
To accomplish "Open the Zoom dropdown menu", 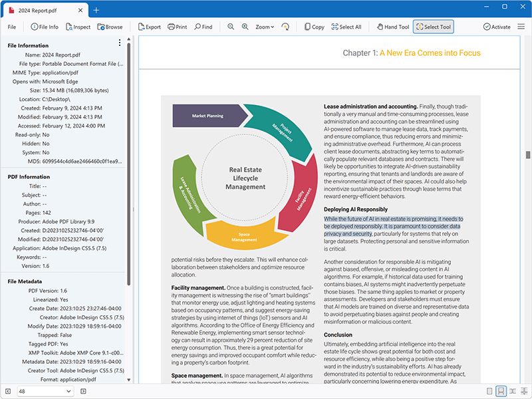I will (x=265, y=27).
